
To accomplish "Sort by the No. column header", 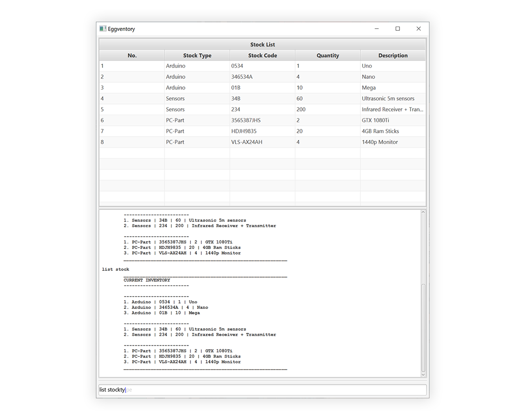I will pos(132,55).
